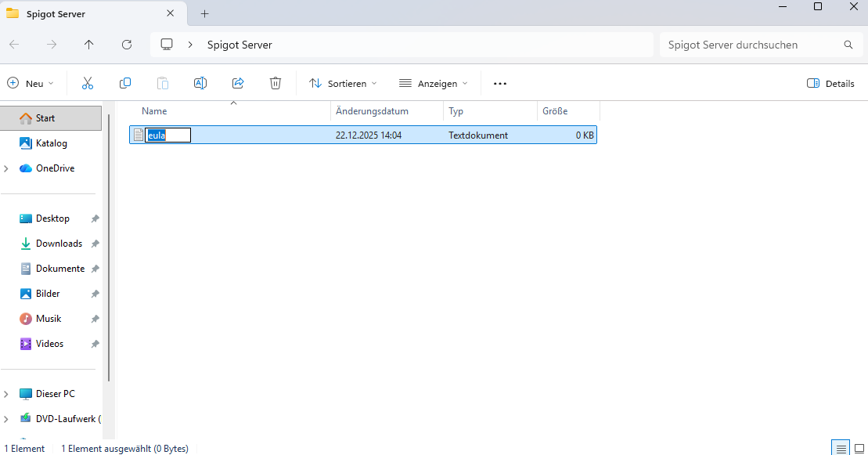
Task: Open the Musik folder in the sidebar
Action: tap(49, 318)
